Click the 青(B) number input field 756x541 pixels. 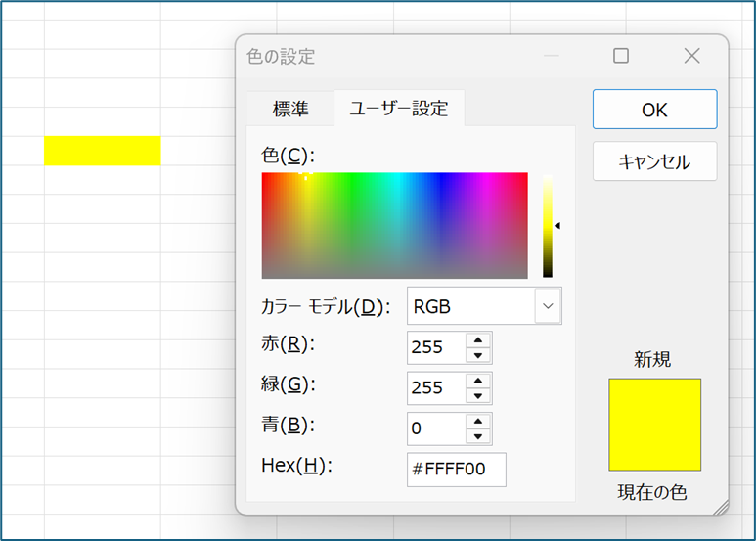tap(435, 428)
